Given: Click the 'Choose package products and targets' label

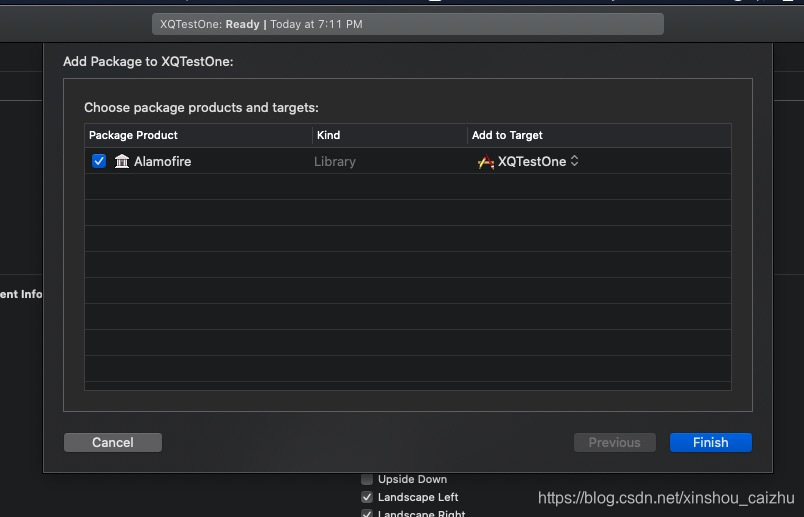Looking at the screenshot, I should coord(202,108).
